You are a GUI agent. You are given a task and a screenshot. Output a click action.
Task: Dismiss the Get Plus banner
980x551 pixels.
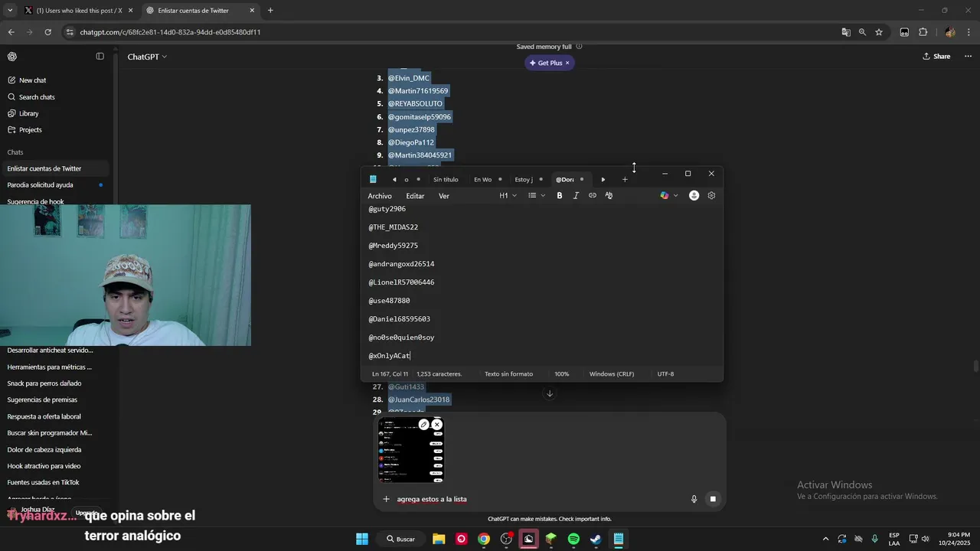coord(567,63)
